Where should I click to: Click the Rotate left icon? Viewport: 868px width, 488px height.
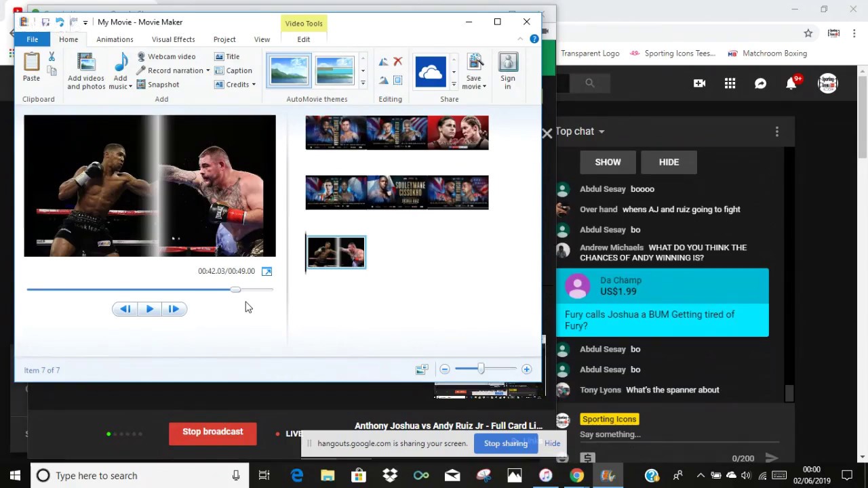(384, 62)
